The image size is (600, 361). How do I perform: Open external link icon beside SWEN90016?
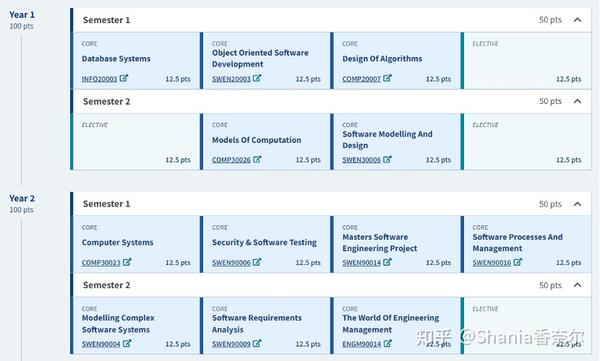[x=517, y=262]
